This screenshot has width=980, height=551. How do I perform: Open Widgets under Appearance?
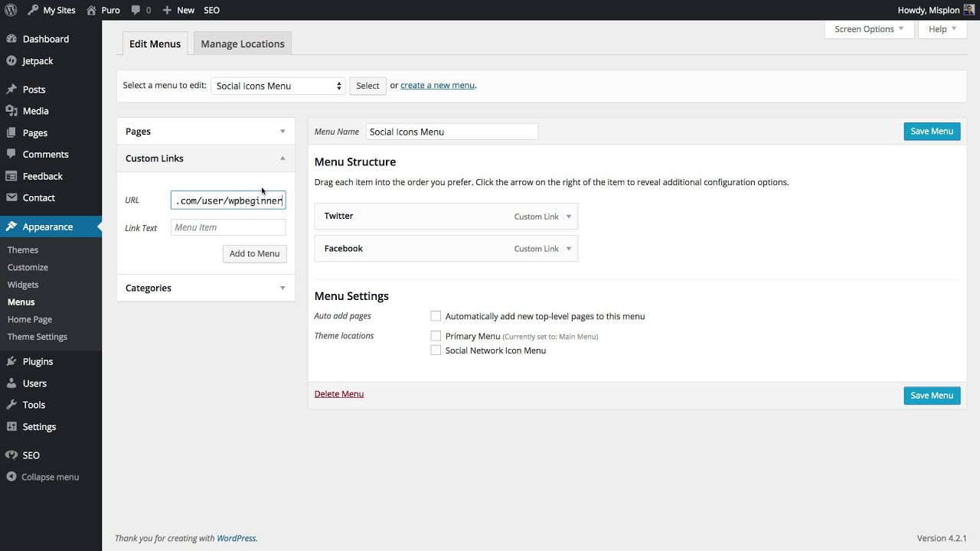pyautogui.click(x=23, y=285)
